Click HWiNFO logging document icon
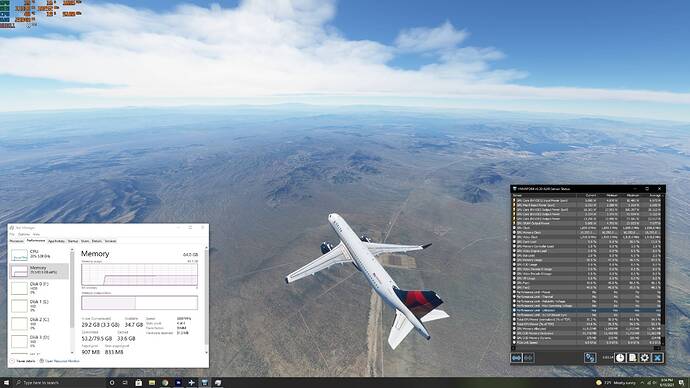This screenshot has height=388, width=690. point(632,358)
